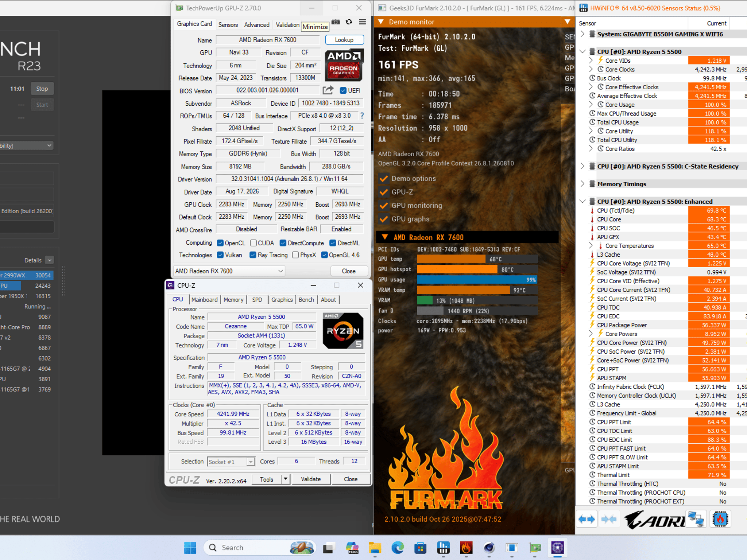
Task: Click BIOS version share/export icon
Action: coord(328,90)
